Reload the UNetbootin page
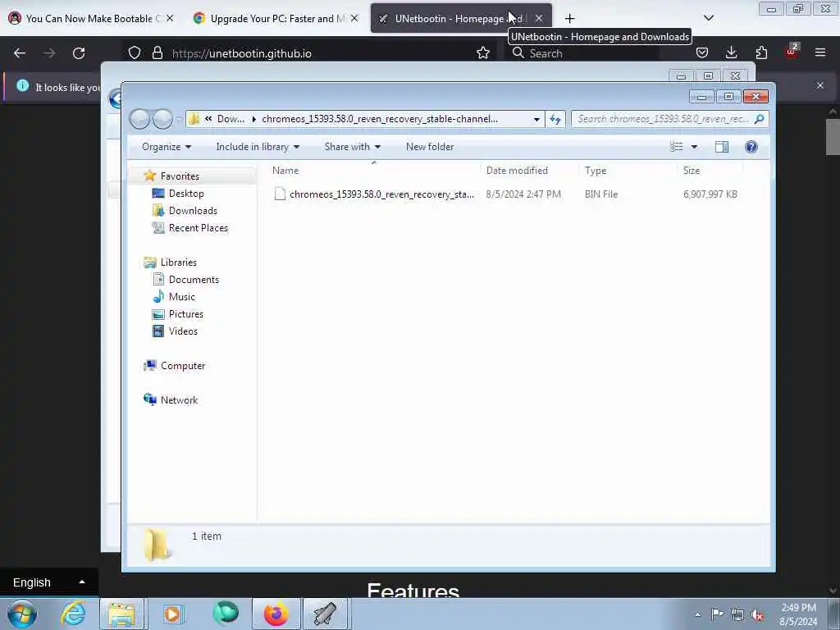The height and width of the screenshot is (630, 840). click(79, 53)
